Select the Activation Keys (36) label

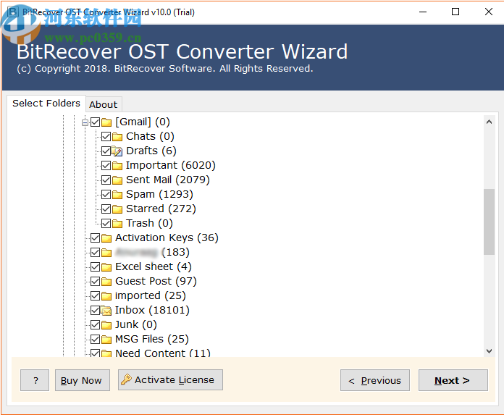click(167, 238)
